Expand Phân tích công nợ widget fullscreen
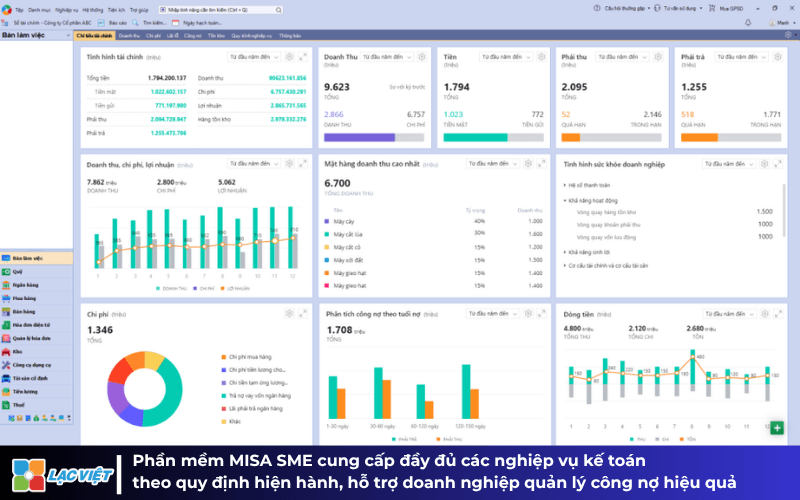The width and height of the screenshot is (800, 500). click(x=541, y=314)
